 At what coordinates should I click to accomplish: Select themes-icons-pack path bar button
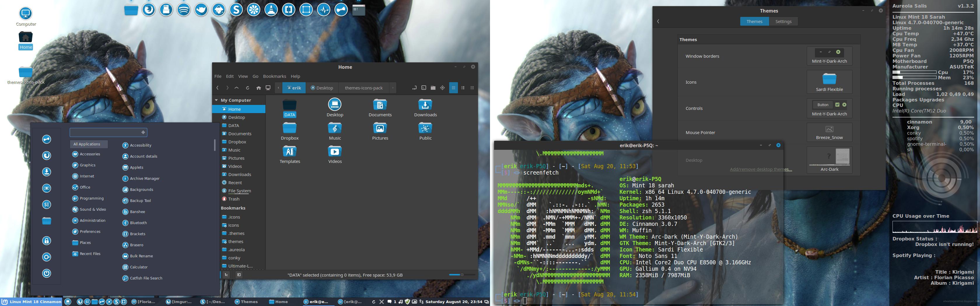[364, 88]
